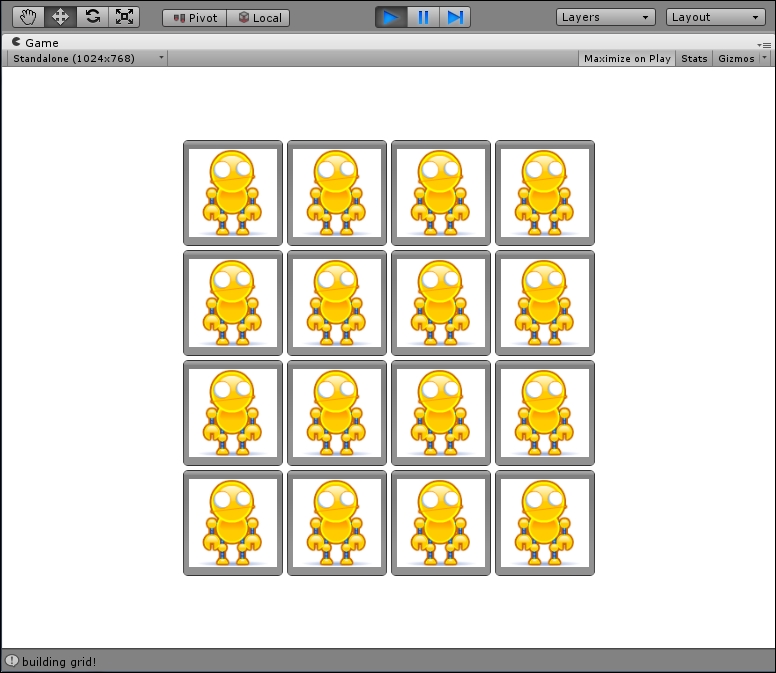Click the 'building grid!' console message
The width and height of the screenshot is (776, 673).
tap(59, 662)
